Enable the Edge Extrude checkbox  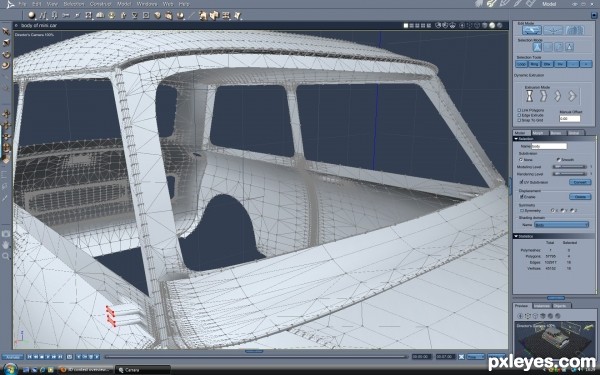tap(519, 115)
